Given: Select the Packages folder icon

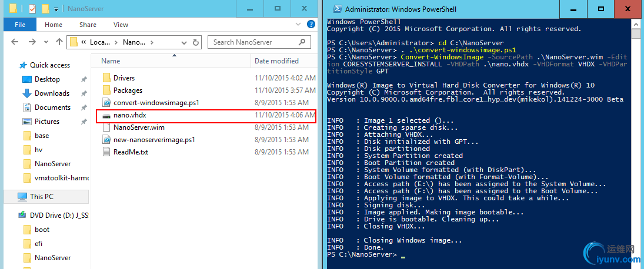Looking at the screenshot, I should [106, 90].
